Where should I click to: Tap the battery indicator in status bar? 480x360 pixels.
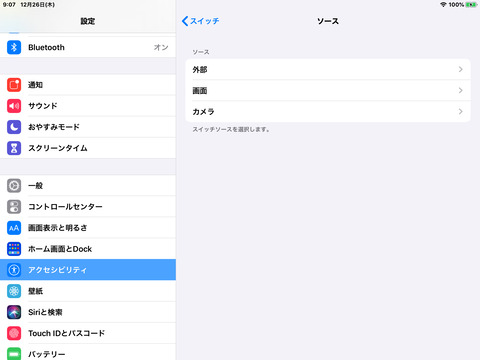coord(471,5)
